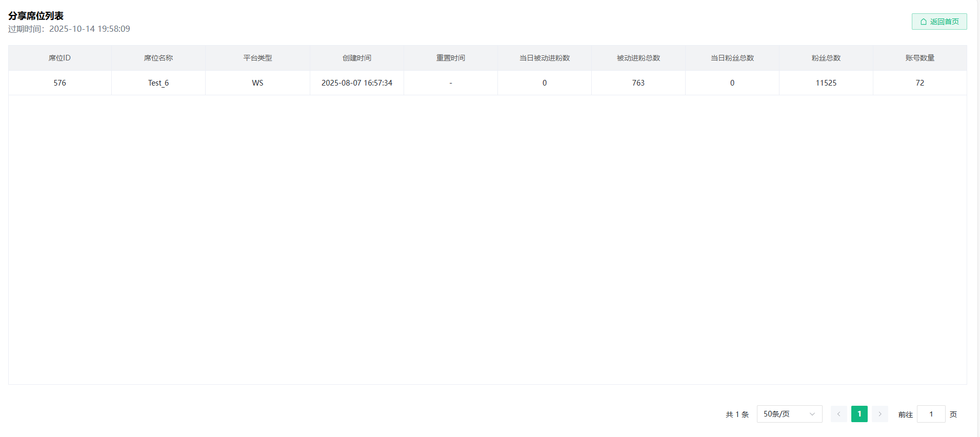
Task: Open the 50条/页 page size dropdown
Action: point(789,414)
